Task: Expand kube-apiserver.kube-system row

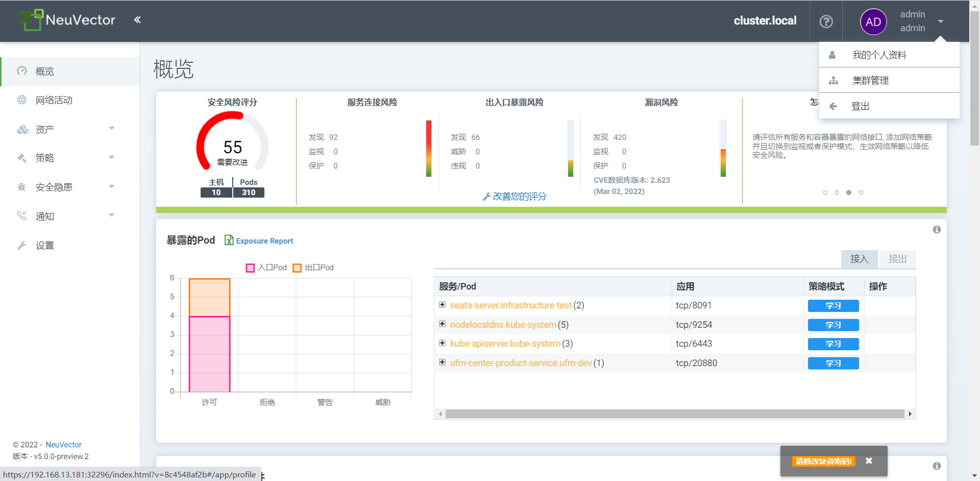Action: (x=443, y=343)
